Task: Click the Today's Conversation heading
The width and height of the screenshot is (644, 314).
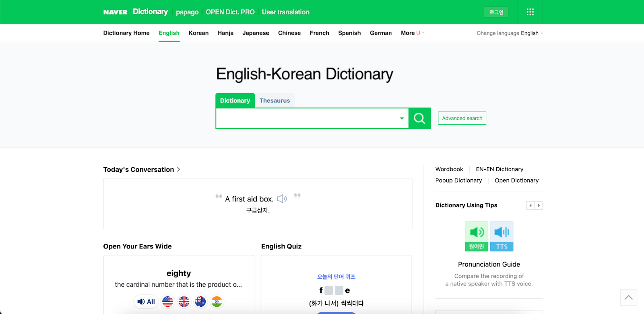Action: tap(138, 170)
